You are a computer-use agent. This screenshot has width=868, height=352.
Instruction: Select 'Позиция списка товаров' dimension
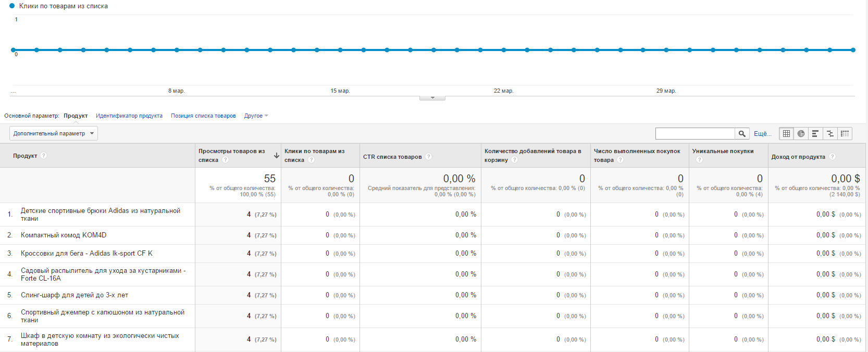[x=203, y=116]
